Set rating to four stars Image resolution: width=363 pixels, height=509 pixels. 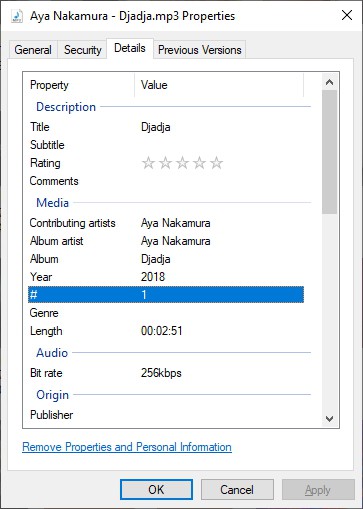coord(199,163)
